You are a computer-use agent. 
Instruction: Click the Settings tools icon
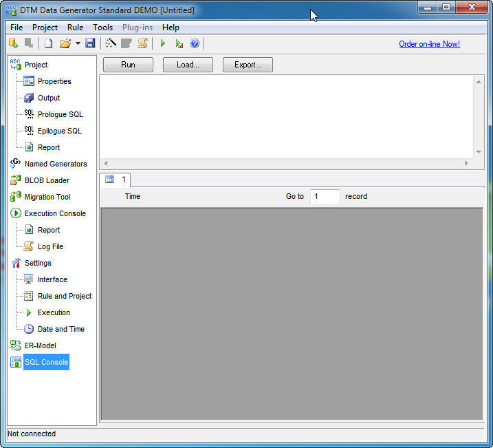(16, 263)
